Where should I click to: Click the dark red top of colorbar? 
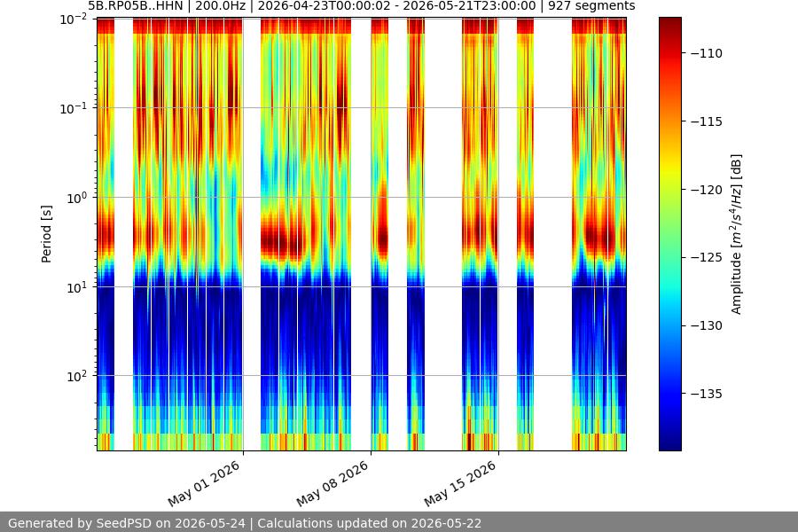[669, 23]
